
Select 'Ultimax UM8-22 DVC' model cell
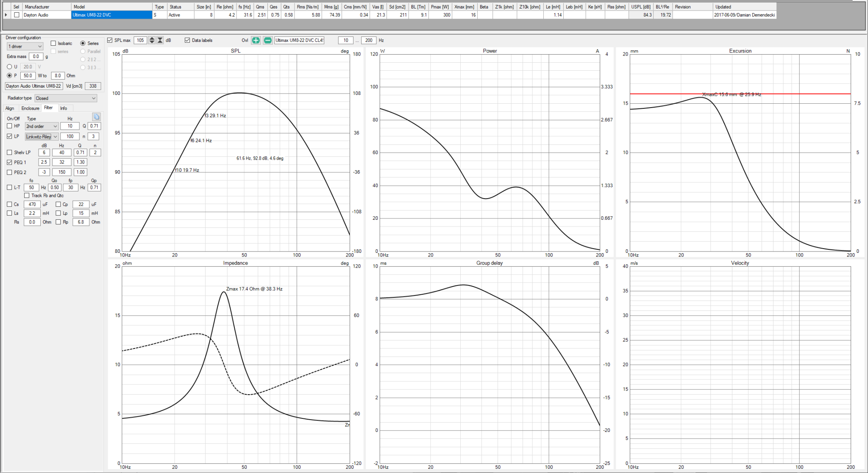pyautogui.click(x=111, y=15)
